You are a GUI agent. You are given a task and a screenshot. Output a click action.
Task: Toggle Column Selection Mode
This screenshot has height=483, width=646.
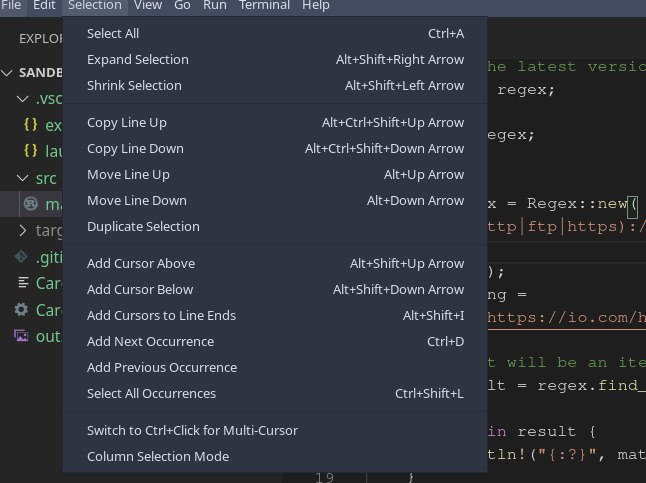tap(275, 457)
